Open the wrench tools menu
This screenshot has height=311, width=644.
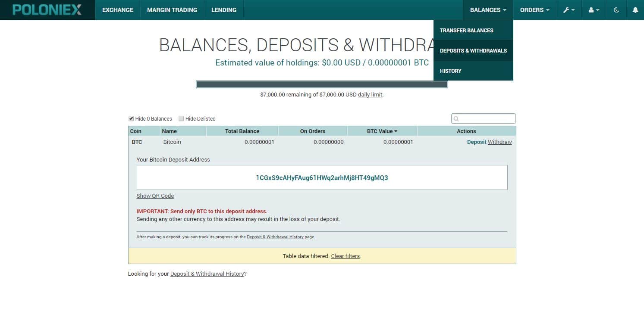pyautogui.click(x=569, y=9)
